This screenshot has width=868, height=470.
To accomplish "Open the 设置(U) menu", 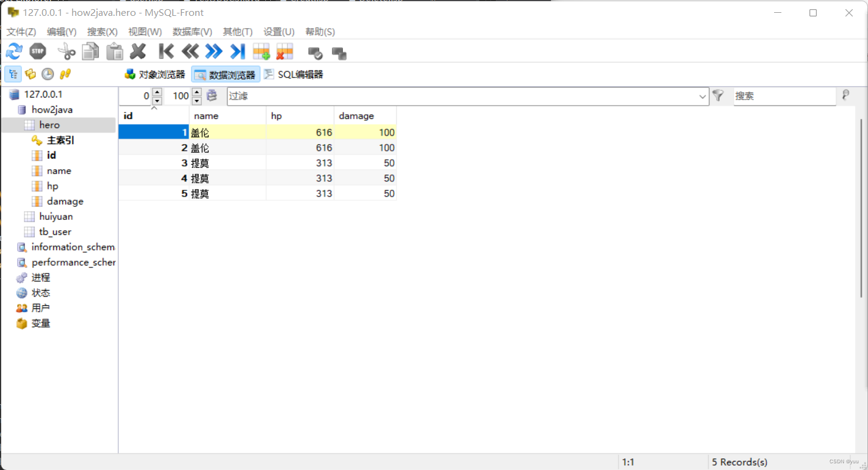I will click(279, 32).
